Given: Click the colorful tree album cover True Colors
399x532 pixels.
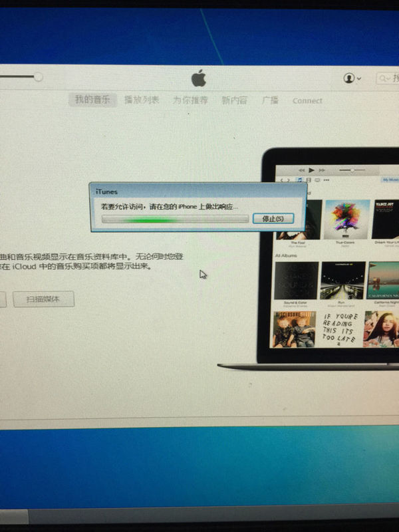Looking at the screenshot, I should pyautogui.click(x=346, y=219).
